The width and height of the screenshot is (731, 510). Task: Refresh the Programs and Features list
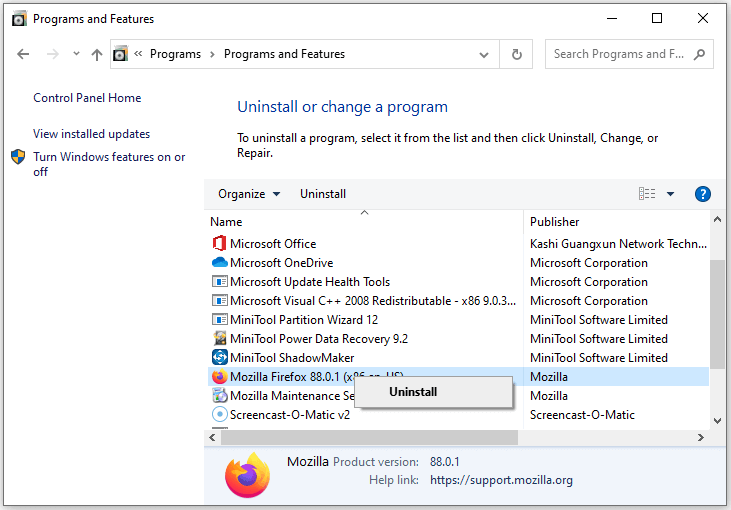tap(517, 55)
